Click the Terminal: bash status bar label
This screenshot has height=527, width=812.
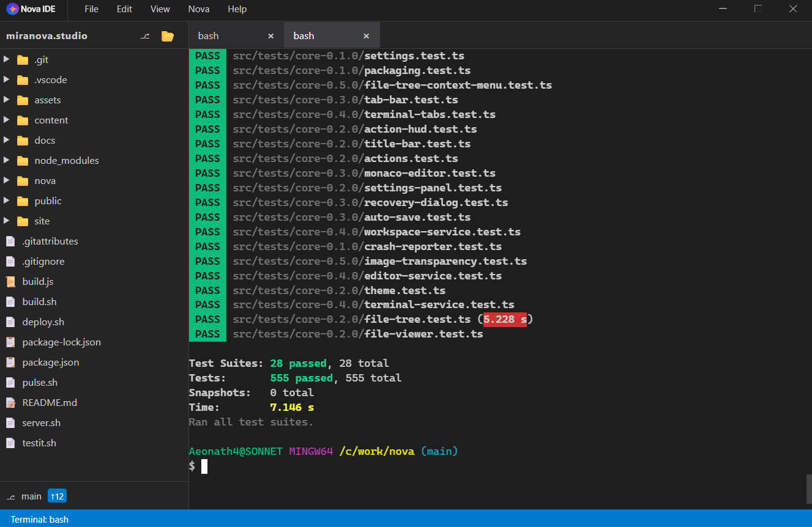[x=39, y=519]
